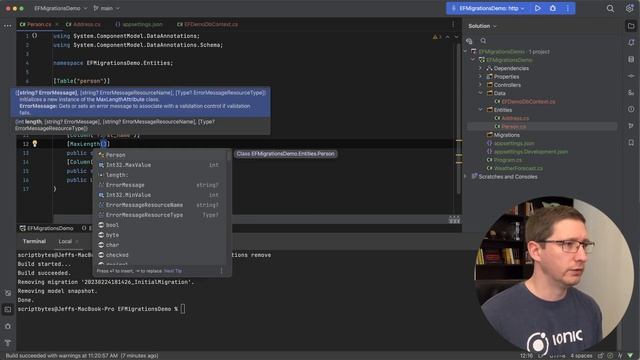
Task: Select Int32.MinValue in the completion list
Action: (x=160, y=195)
